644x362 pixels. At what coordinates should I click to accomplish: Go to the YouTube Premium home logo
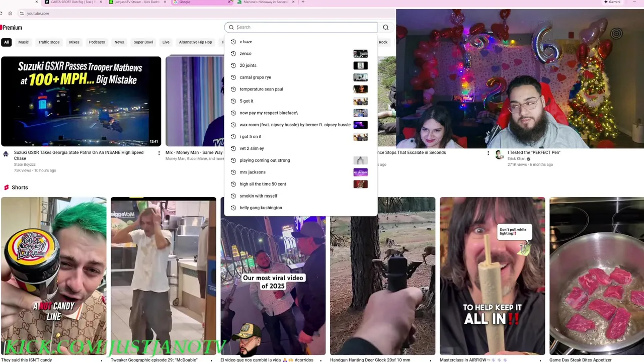(11, 28)
